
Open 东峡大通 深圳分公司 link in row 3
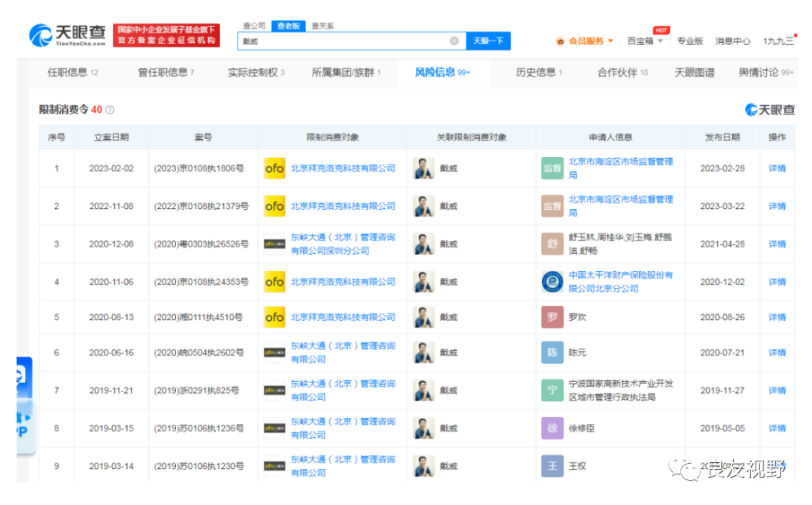click(x=343, y=243)
